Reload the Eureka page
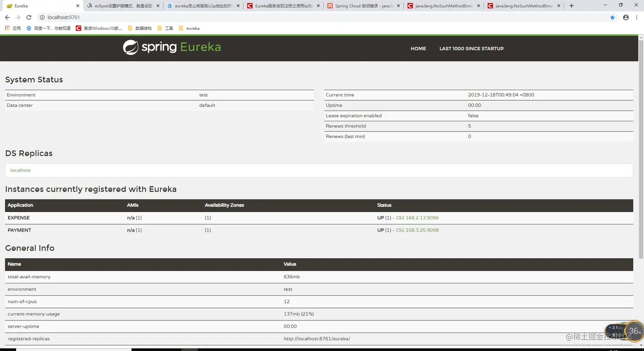 pos(29,17)
